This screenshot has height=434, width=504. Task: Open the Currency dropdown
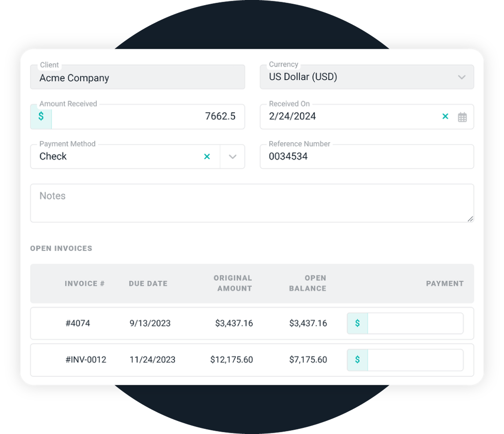(x=462, y=77)
